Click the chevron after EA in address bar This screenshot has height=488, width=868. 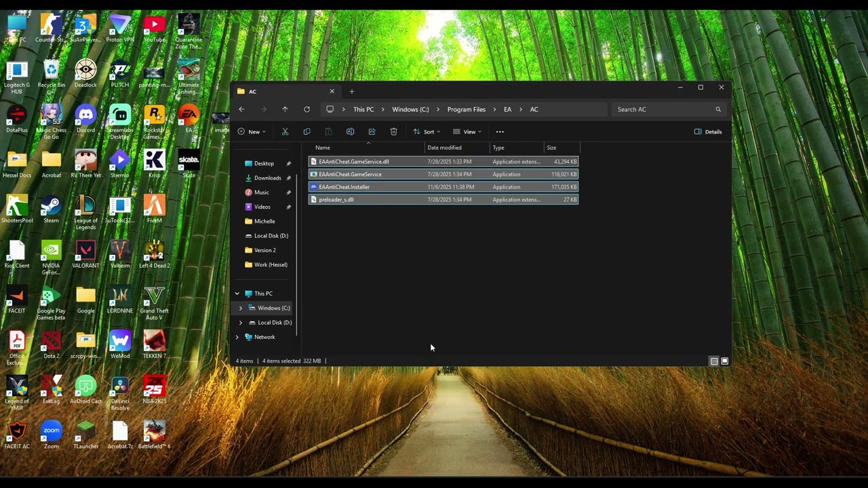point(521,109)
